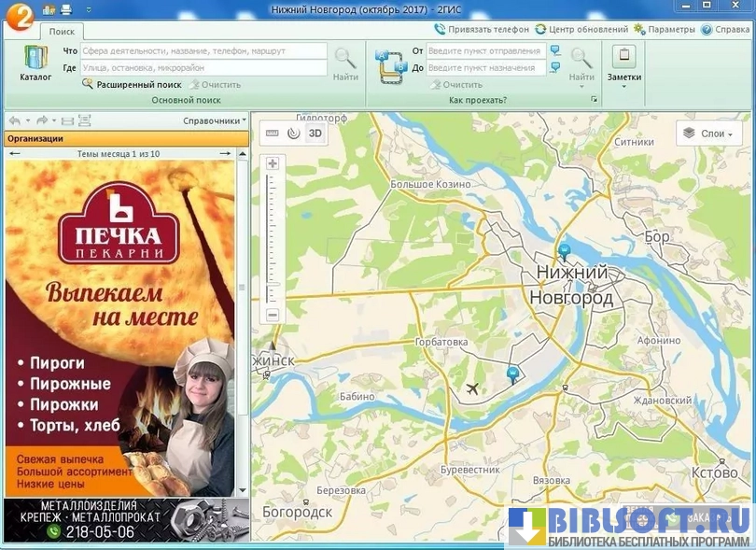
Task: Click the Центр обновлений update icon
Action: [x=540, y=29]
